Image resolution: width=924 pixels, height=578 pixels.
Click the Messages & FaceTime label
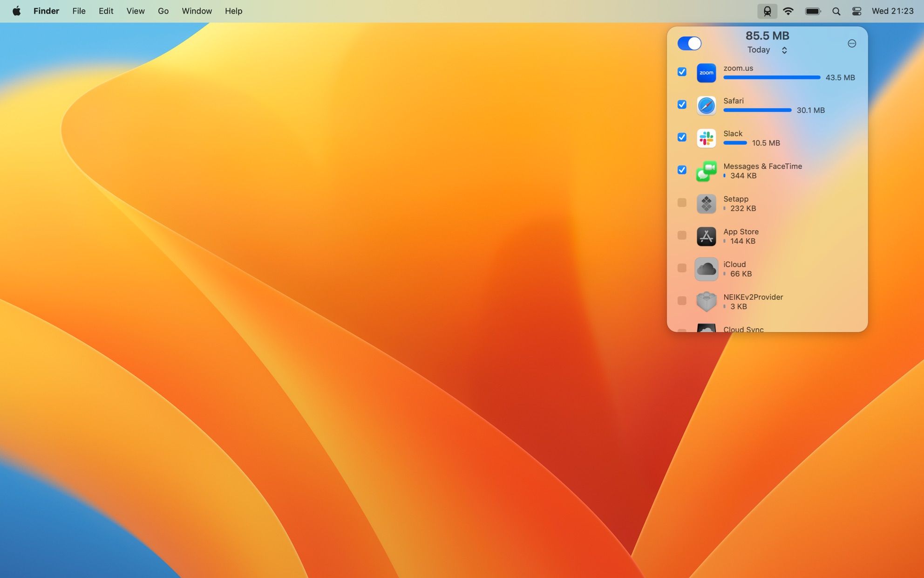[x=762, y=166]
